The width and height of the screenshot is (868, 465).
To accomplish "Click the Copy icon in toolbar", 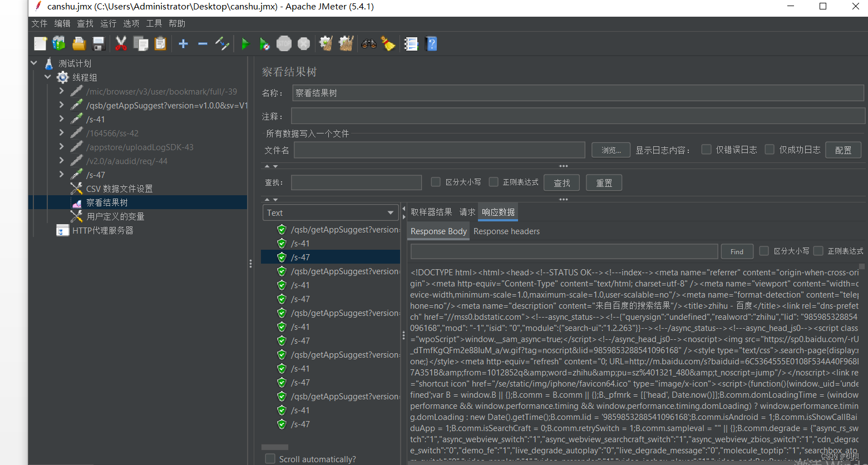I will point(141,43).
